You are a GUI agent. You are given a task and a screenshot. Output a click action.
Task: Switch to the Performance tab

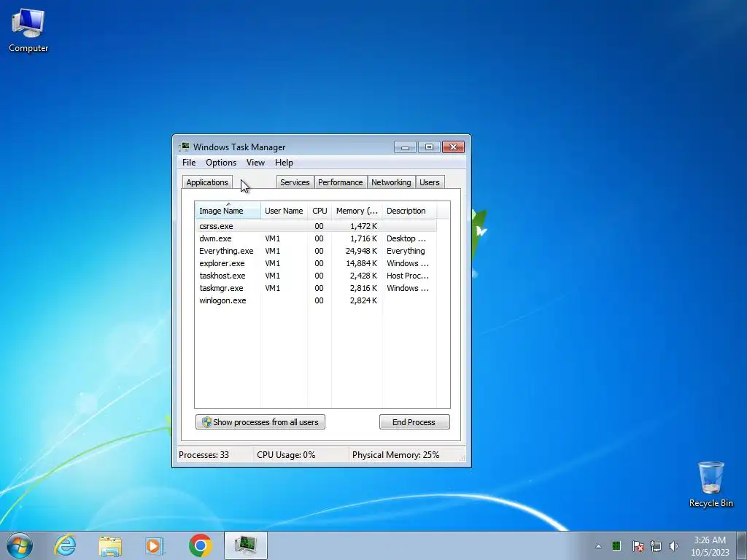click(x=340, y=182)
